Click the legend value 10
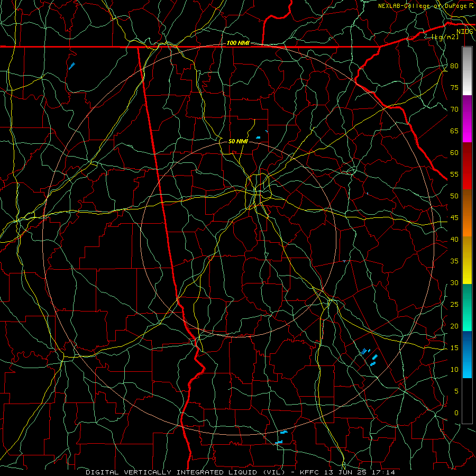 pyautogui.click(x=454, y=370)
